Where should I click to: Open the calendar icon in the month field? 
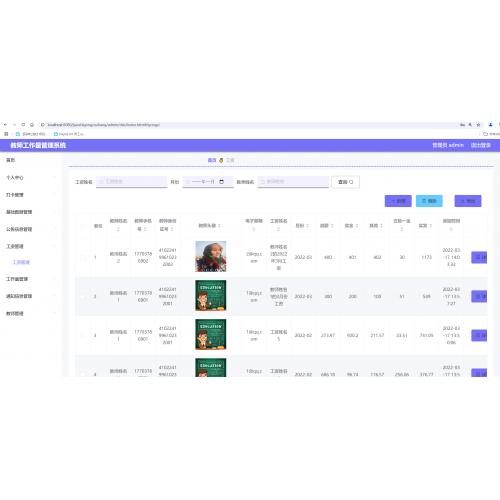coord(222,182)
